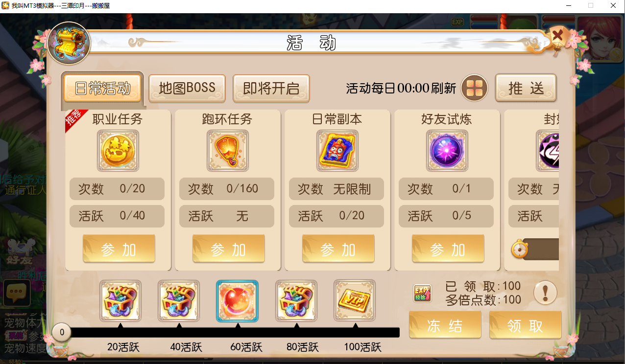The width and height of the screenshot is (625, 364).
Task: Click 参加 under 职业任务
Action: (x=119, y=249)
